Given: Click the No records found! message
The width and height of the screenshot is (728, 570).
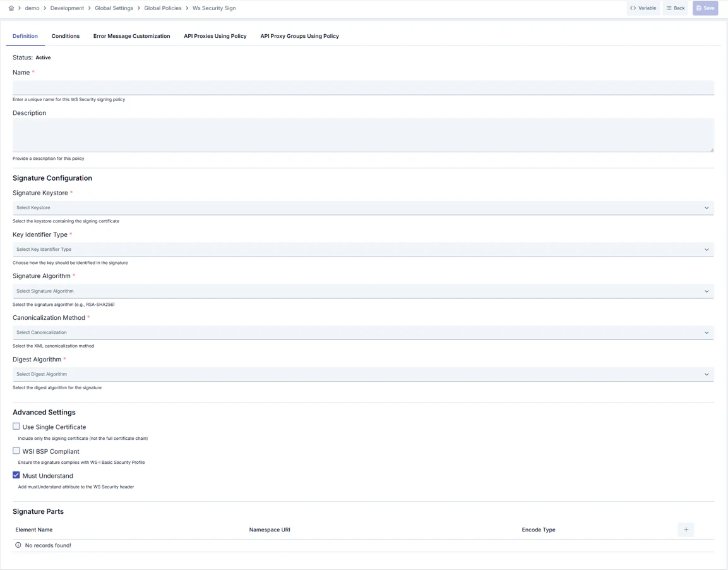Looking at the screenshot, I should point(48,545).
